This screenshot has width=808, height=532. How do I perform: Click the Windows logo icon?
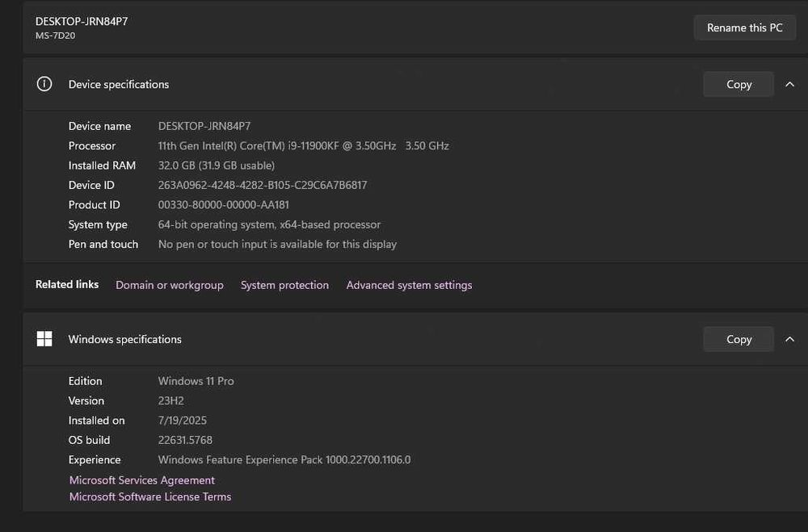pos(44,339)
